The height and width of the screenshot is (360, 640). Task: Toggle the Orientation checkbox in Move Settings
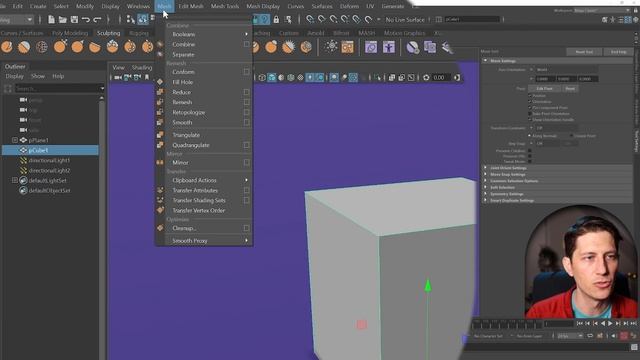tap(530, 102)
